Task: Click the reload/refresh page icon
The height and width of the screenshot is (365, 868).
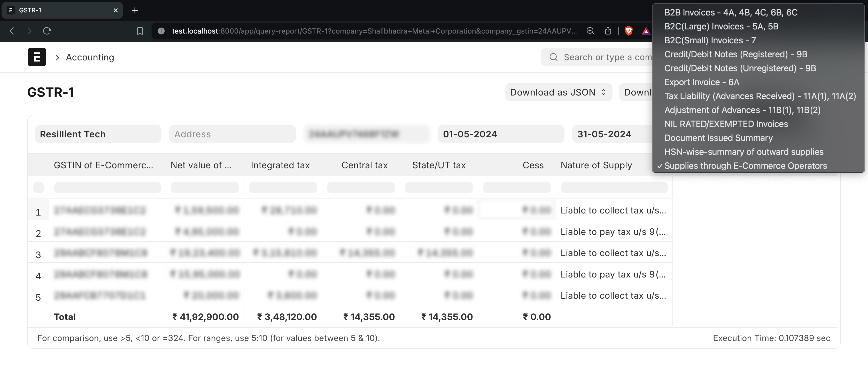Action: click(48, 30)
